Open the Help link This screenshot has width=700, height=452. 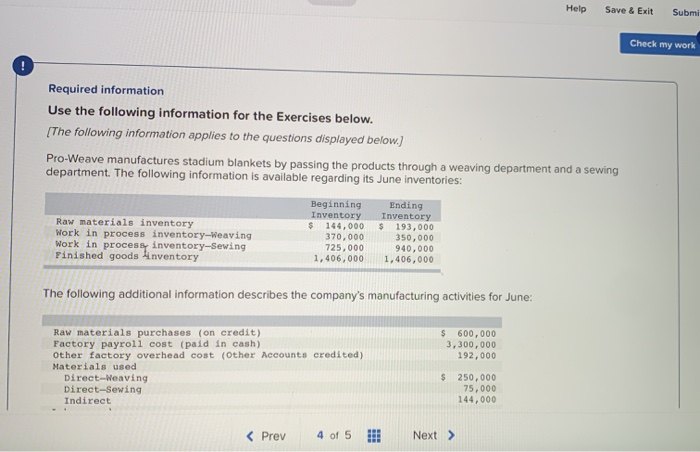[x=576, y=8]
